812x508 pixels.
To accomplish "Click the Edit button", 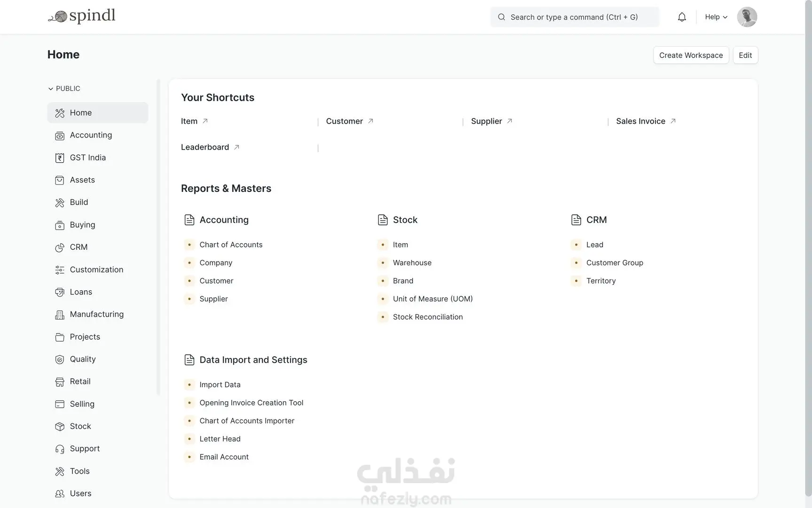I will pyautogui.click(x=745, y=55).
